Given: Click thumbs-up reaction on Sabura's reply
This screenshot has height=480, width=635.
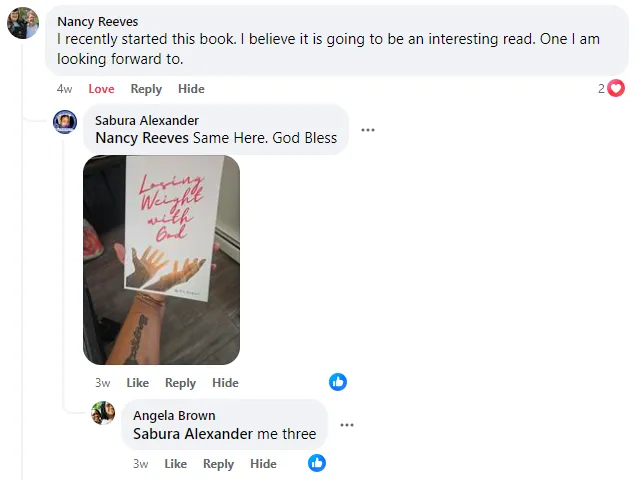Looking at the screenshot, I should point(338,382).
